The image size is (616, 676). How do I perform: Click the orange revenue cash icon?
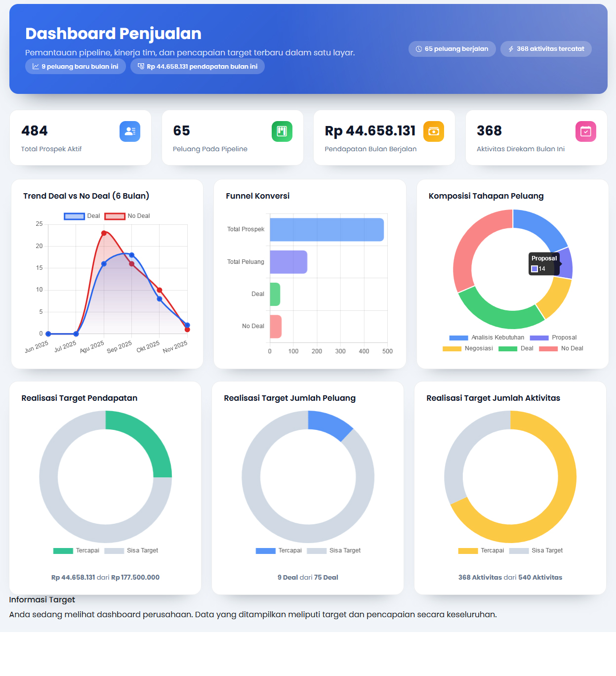433,131
